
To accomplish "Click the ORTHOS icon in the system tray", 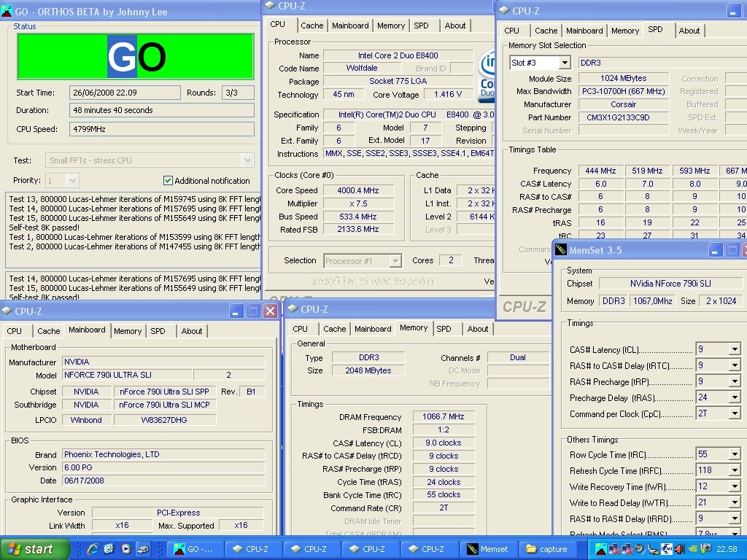I will pos(601,549).
